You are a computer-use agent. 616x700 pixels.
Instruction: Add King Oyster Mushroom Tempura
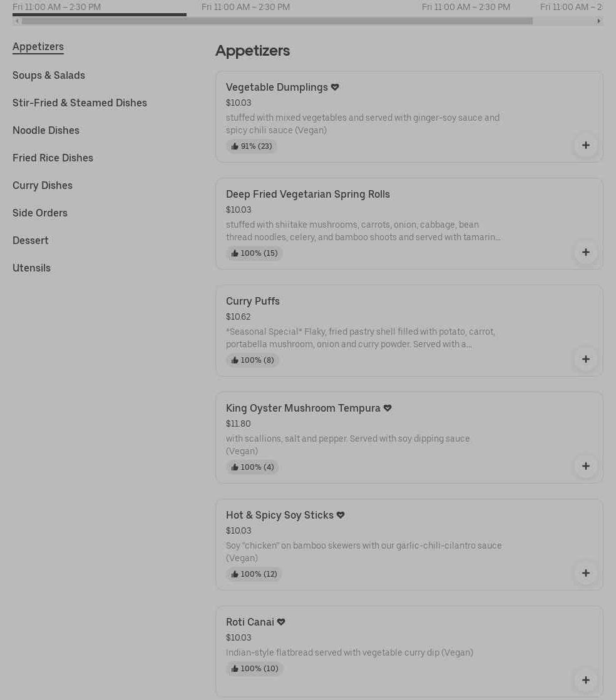[x=585, y=466]
